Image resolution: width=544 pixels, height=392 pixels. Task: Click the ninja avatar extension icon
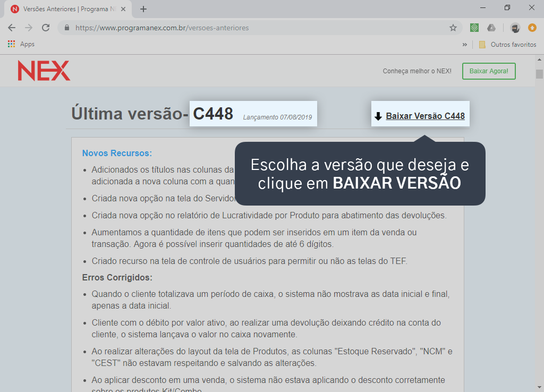click(515, 27)
